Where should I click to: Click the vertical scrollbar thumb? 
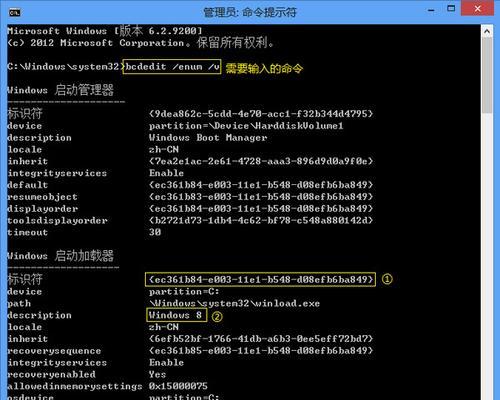click(x=487, y=75)
